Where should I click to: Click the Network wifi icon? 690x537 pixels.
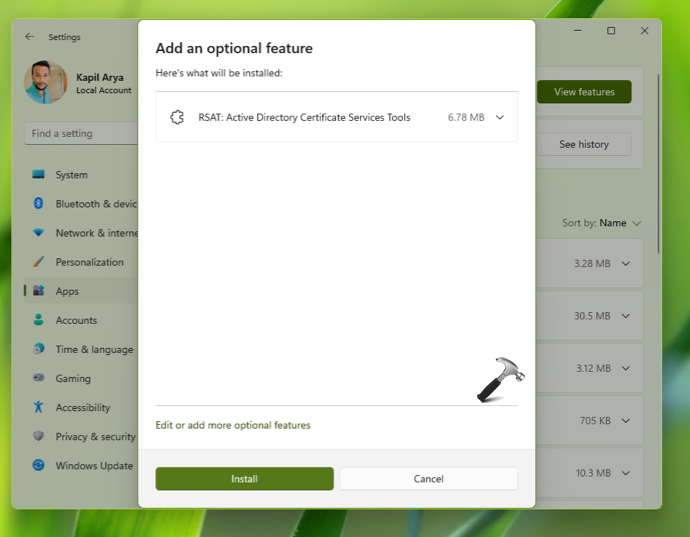point(38,232)
